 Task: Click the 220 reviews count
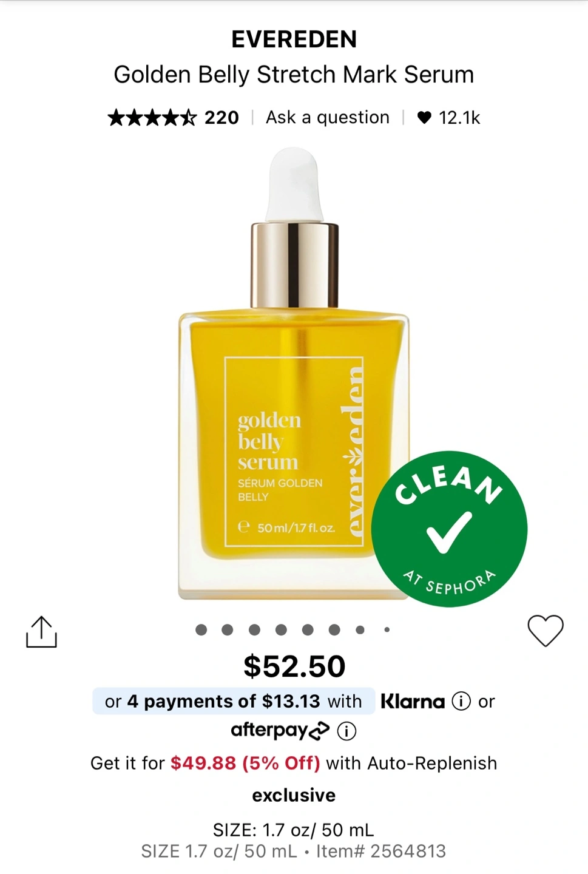pyautogui.click(x=221, y=118)
